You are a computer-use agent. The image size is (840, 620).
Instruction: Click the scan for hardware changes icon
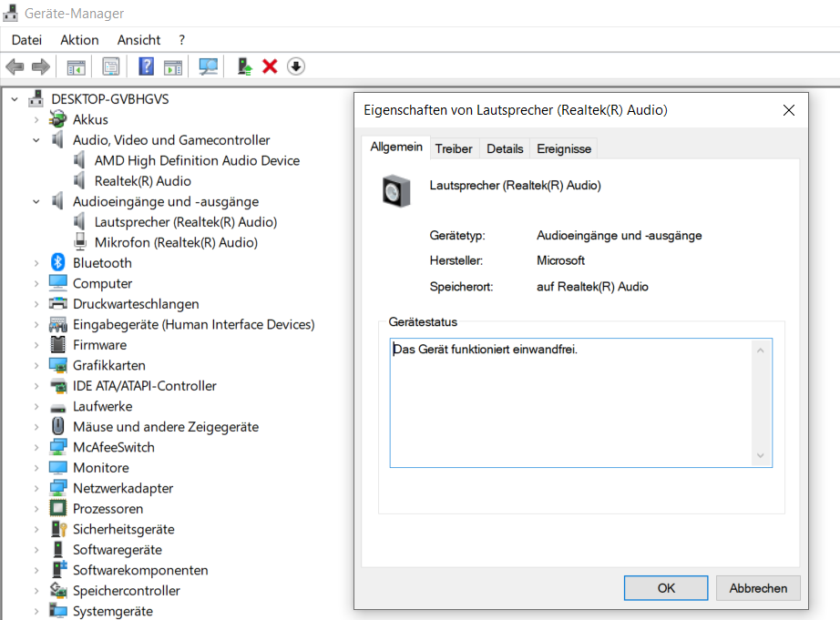click(x=209, y=66)
